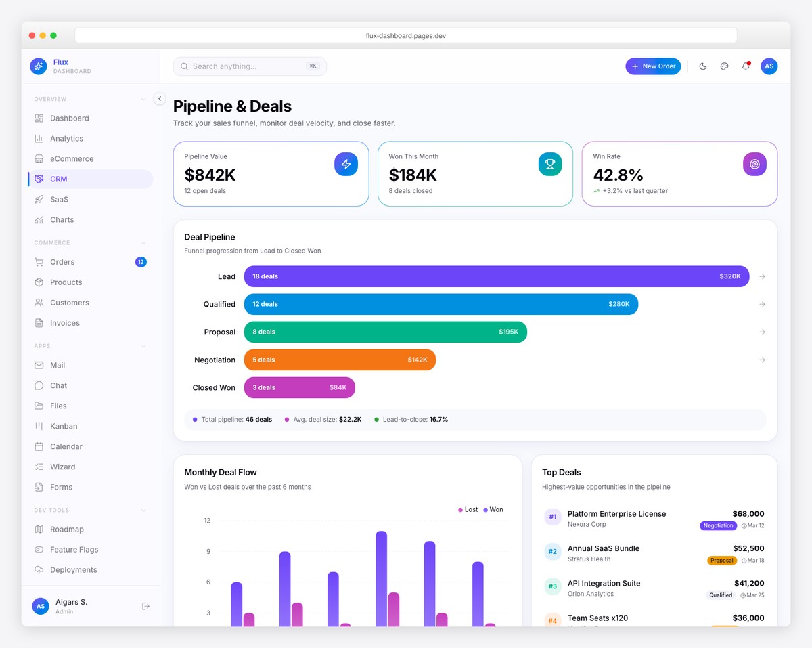Screen dimensions: 812x648
Task: Switch to the Analytics page
Action: (66, 138)
